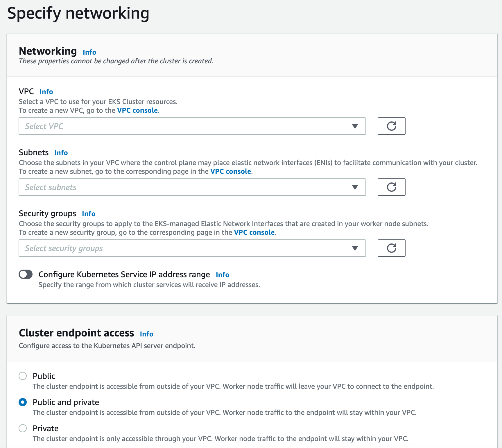Image resolution: width=502 pixels, height=448 pixels.
Task: Refresh the subnets list
Action: coord(391,187)
